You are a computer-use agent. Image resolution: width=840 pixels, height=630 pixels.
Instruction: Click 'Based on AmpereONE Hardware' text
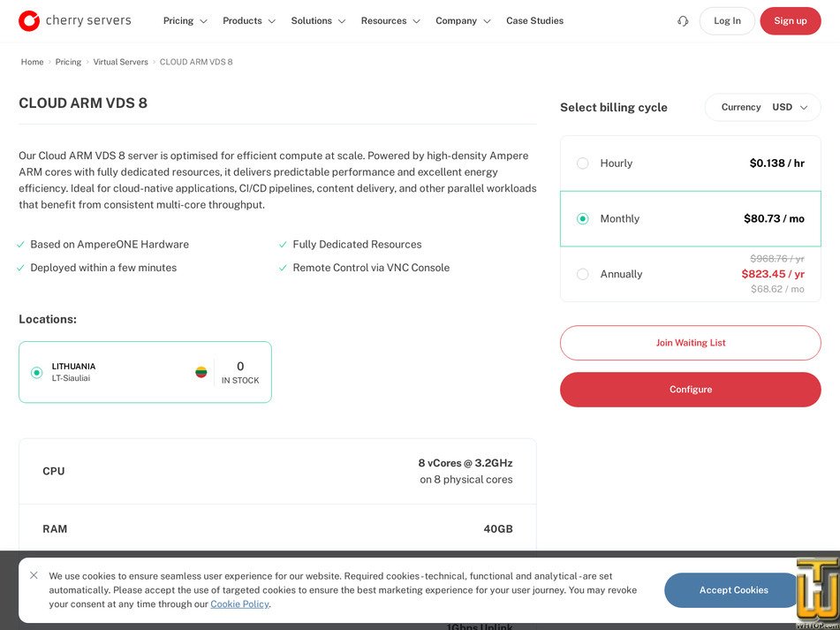click(110, 244)
